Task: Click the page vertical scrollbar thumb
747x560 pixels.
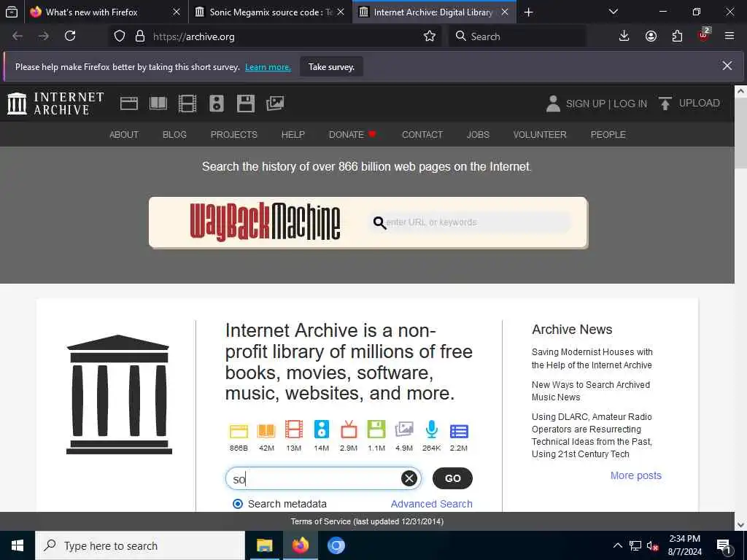Action: 740,133
